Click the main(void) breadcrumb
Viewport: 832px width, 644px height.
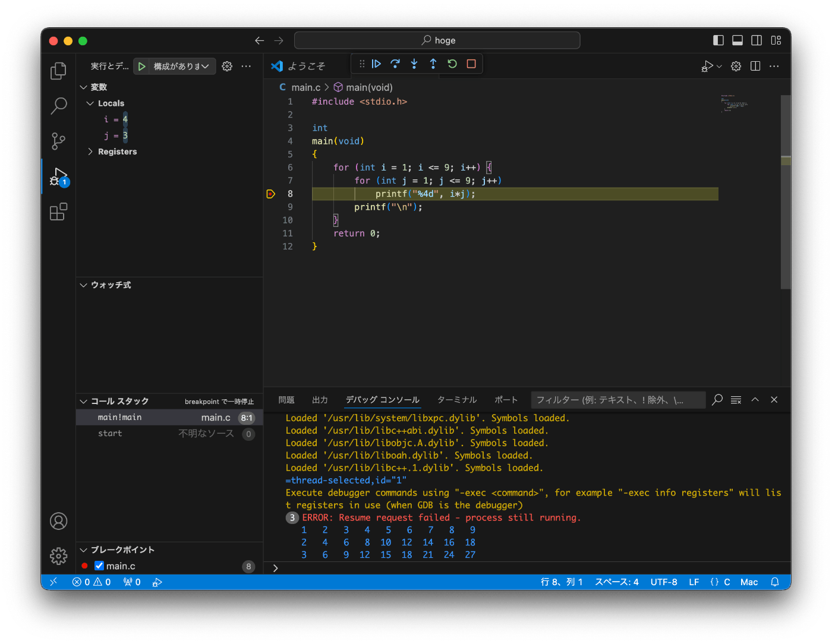tap(363, 87)
